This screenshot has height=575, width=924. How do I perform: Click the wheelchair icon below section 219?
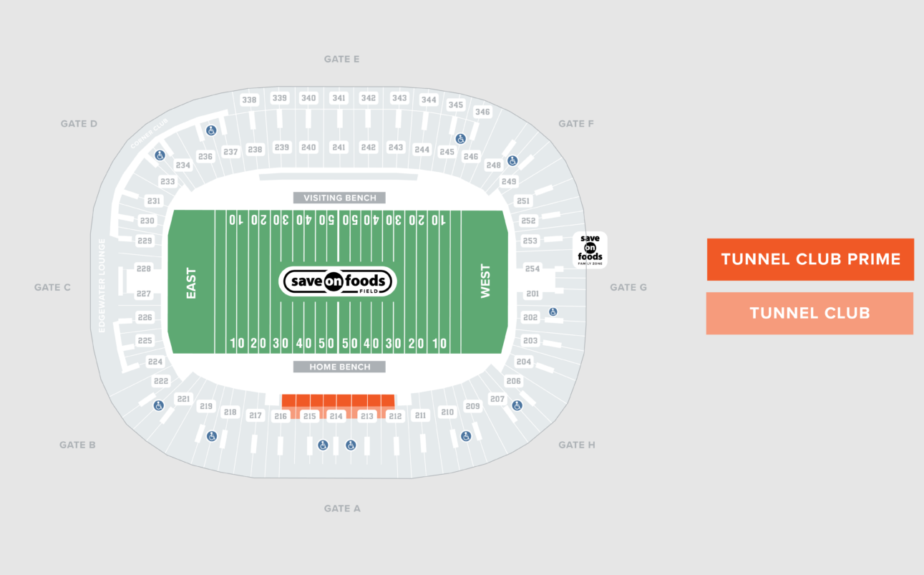tap(212, 436)
